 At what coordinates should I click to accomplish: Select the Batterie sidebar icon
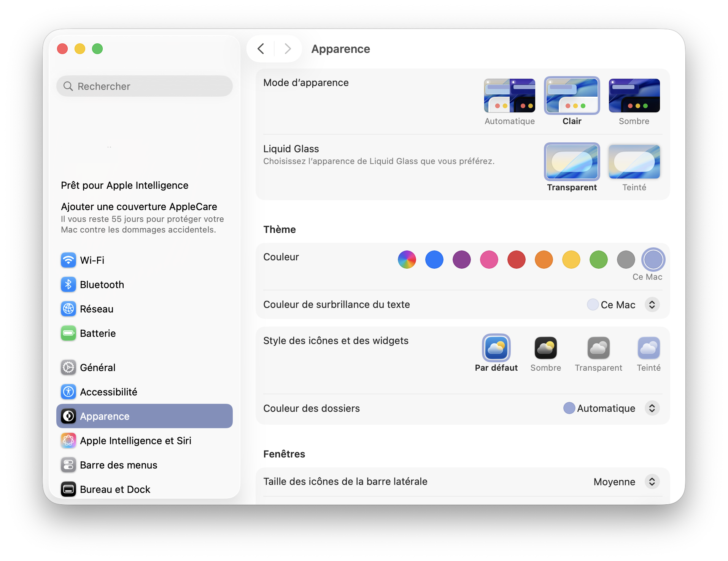[68, 333]
